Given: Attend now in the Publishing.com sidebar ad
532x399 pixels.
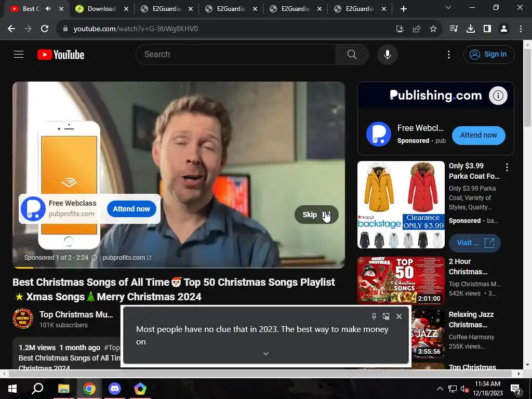Looking at the screenshot, I should pyautogui.click(x=478, y=135).
